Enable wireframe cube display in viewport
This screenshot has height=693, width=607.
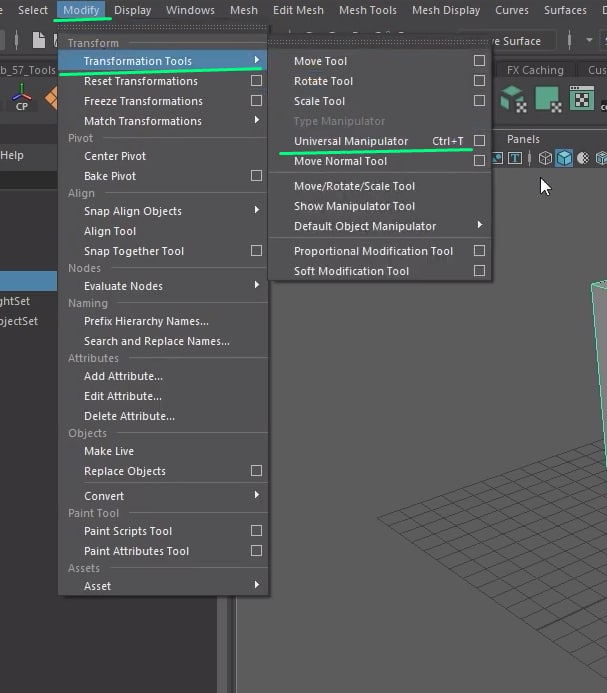point(545,158)
